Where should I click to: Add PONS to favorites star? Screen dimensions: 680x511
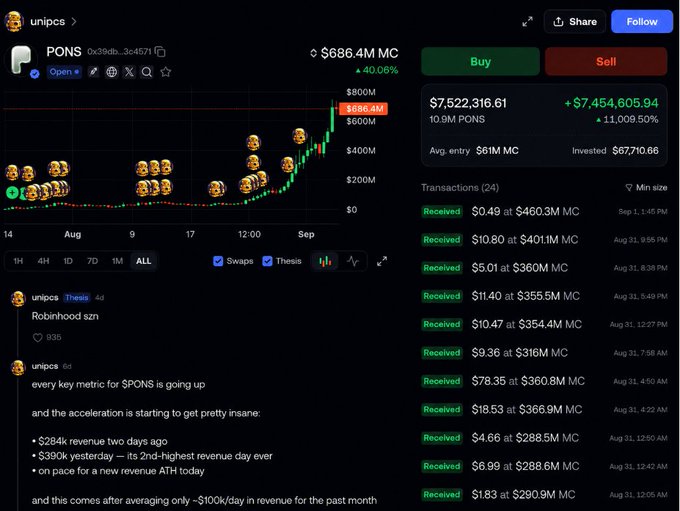[165, 72]
